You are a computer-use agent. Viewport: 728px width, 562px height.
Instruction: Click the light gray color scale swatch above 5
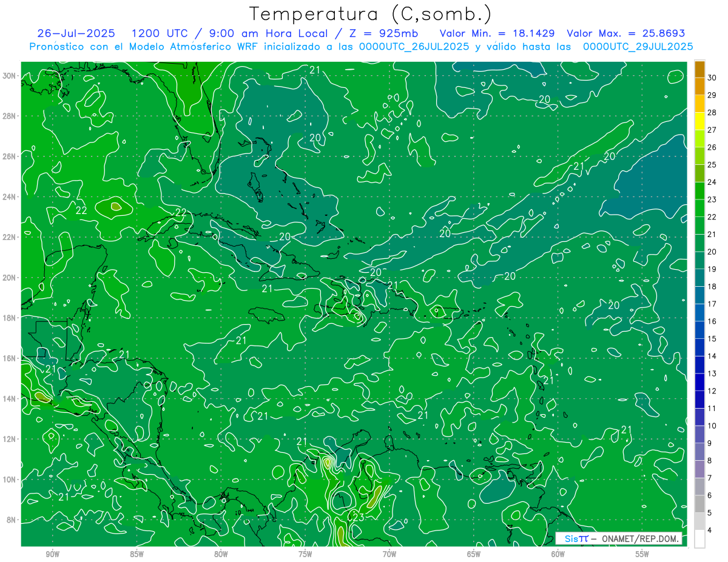pos(699,504)
